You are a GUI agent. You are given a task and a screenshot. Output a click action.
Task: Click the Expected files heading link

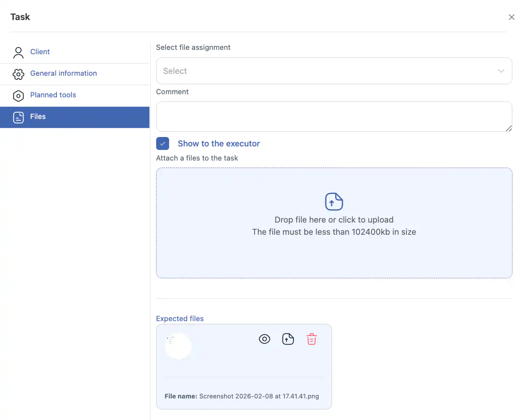point(180,319)
